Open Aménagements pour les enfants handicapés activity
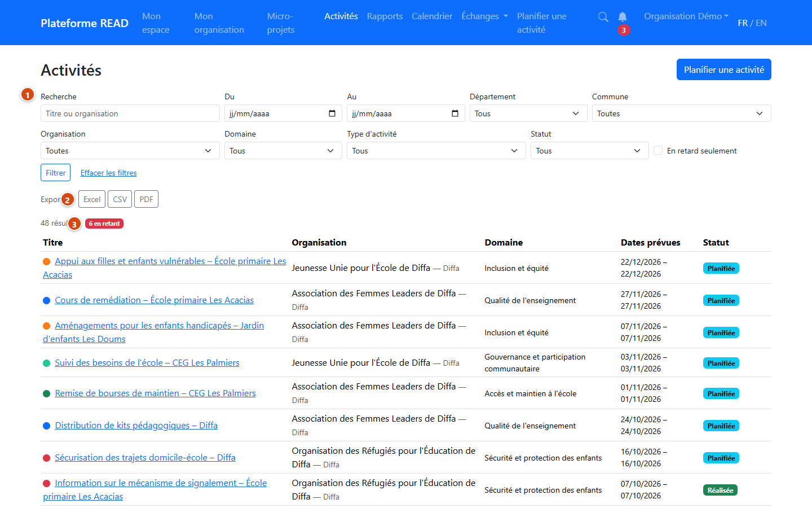This screenshot has height=508, width=812. coord(153,332)
